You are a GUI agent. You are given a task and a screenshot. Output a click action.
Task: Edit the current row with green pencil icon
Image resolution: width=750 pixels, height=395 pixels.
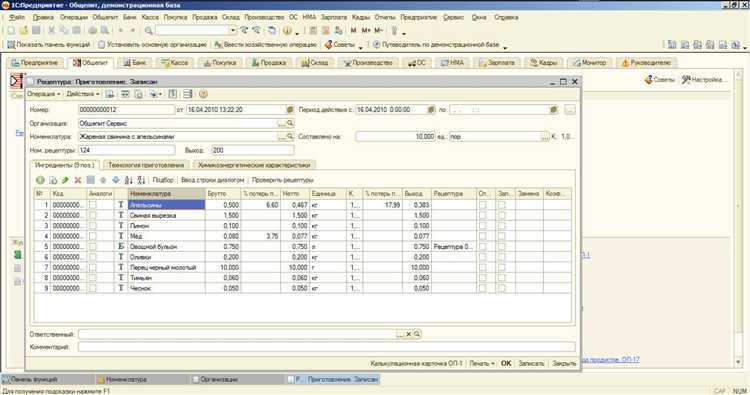click(65, 180)
